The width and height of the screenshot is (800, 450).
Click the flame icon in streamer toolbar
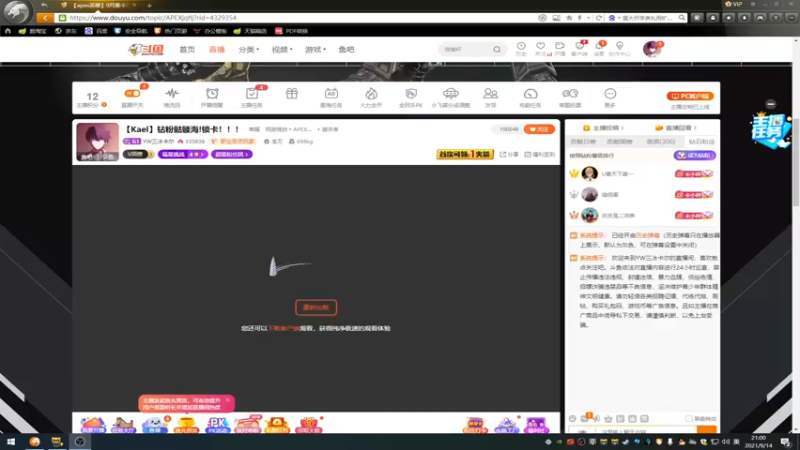tap(371, 93)
